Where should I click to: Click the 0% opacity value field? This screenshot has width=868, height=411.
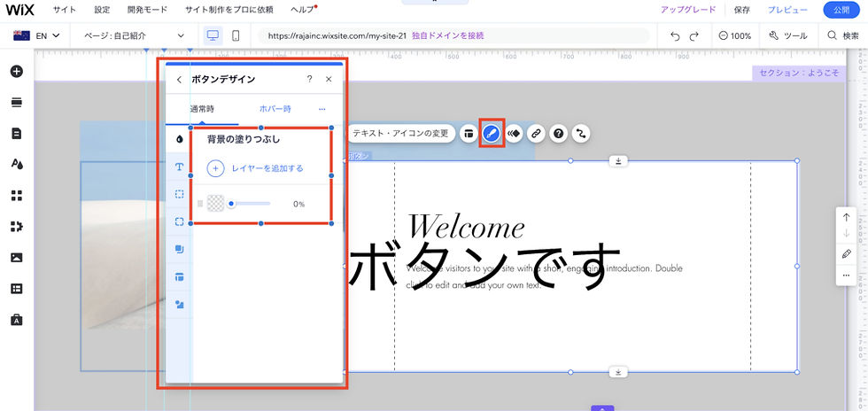[x=298, y=204]
